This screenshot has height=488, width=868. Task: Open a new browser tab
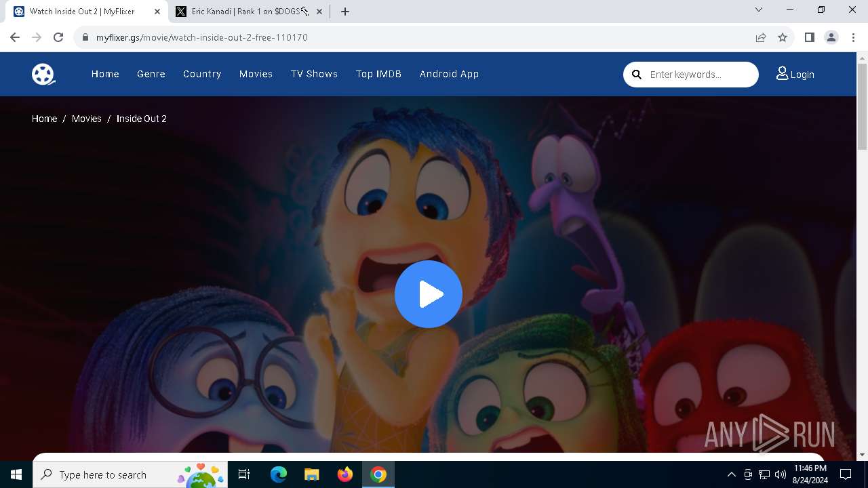point(345,12)
